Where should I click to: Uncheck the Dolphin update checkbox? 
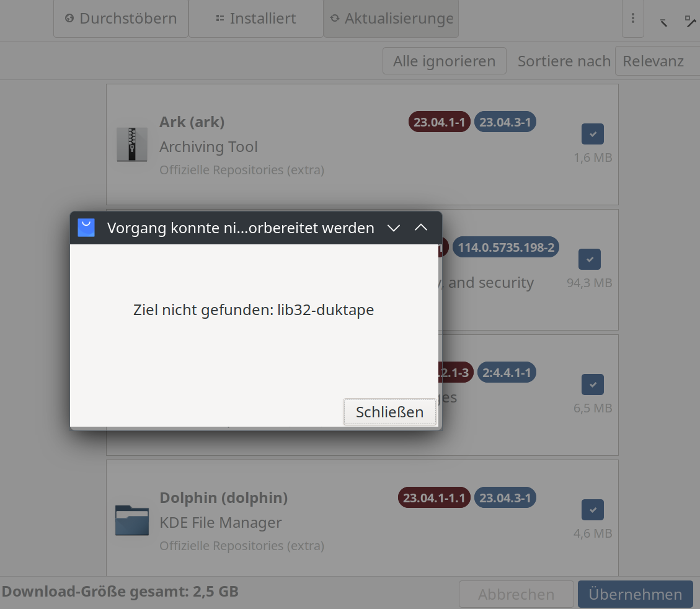(592, 510)
